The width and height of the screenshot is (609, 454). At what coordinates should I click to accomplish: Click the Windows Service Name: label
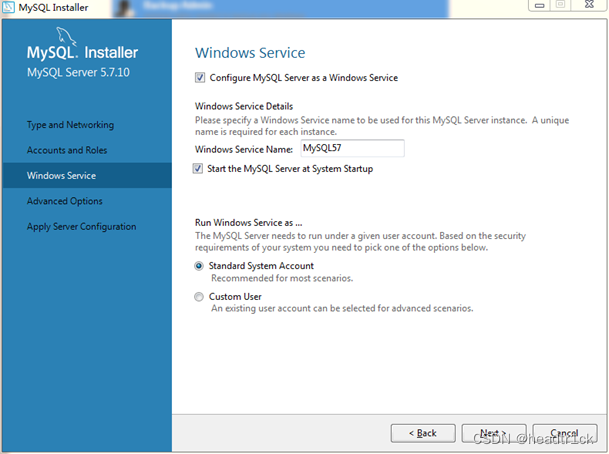(x=244, y=150)
